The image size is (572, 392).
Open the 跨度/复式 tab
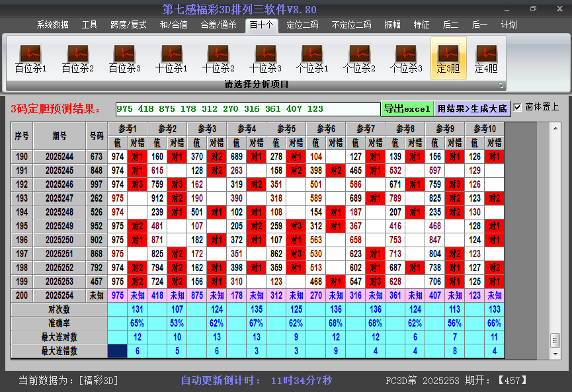point(128,25)
